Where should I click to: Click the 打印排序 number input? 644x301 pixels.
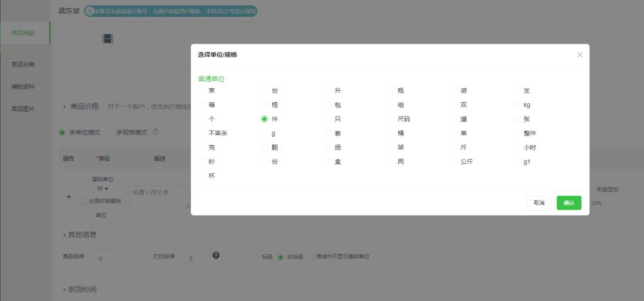pos(196,258)
